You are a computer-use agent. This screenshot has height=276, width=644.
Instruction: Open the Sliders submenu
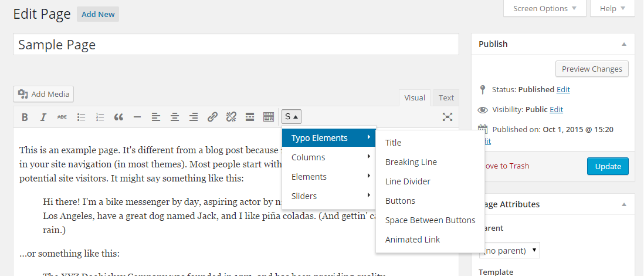point(329,196)
